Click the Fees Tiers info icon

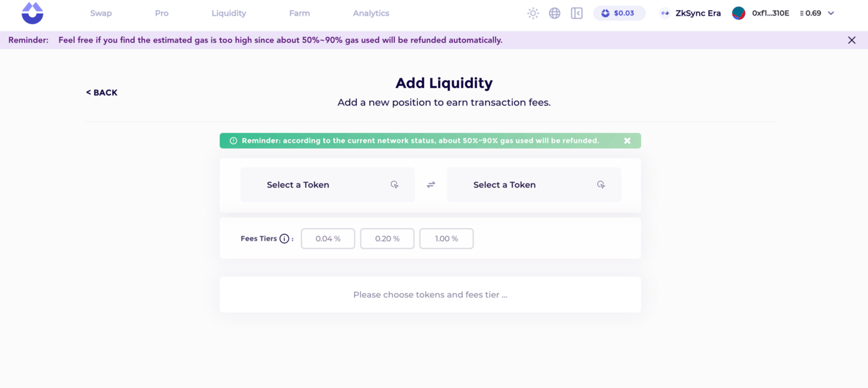284,239
